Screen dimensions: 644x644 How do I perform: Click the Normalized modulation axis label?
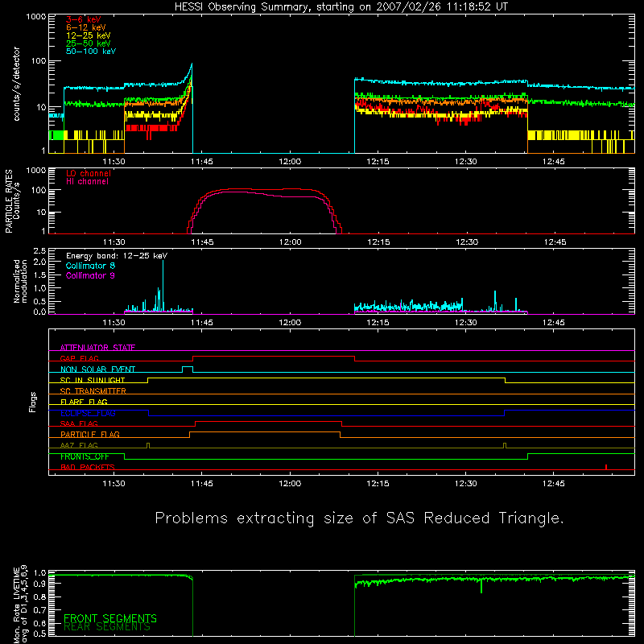[x=19, y=281]
